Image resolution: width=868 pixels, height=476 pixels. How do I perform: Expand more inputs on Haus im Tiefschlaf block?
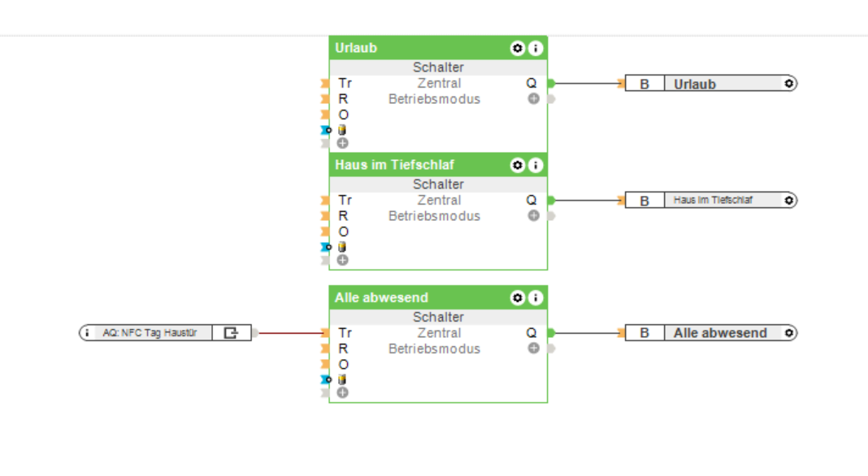[x=343, y=260]
